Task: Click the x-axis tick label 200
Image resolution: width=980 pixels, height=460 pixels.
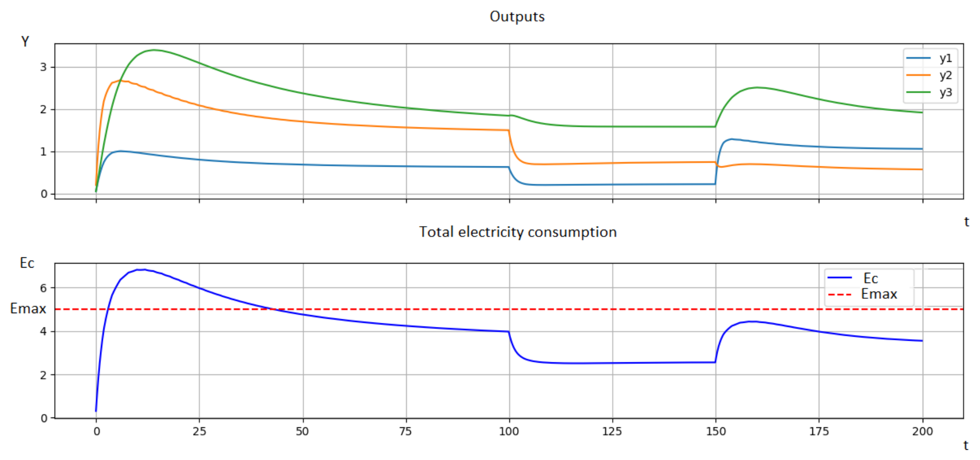Action: pos(922,431)
